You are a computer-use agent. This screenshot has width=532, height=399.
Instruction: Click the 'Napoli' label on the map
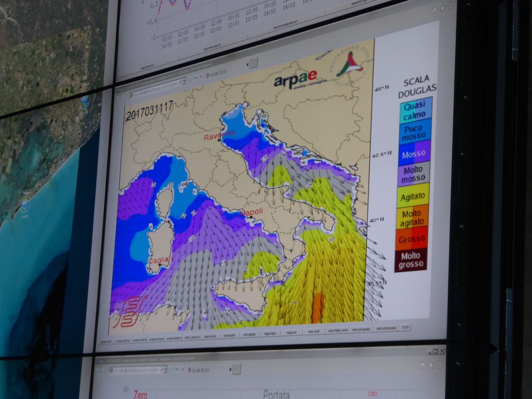tap(251, 211)
